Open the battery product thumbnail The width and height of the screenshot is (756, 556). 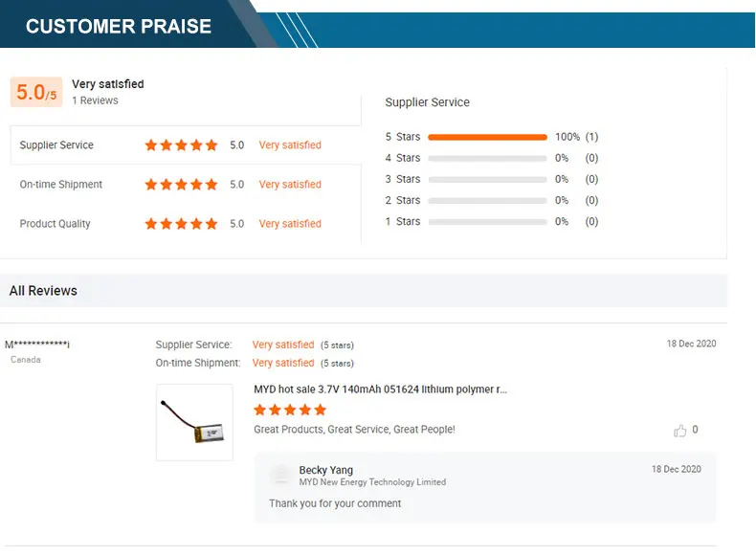pos(194,422)
